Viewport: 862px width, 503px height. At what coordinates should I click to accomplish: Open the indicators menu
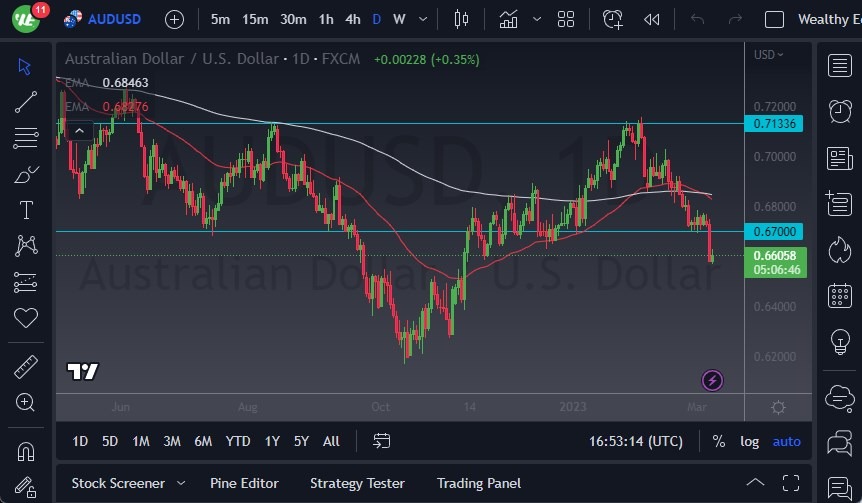point(508,20)
